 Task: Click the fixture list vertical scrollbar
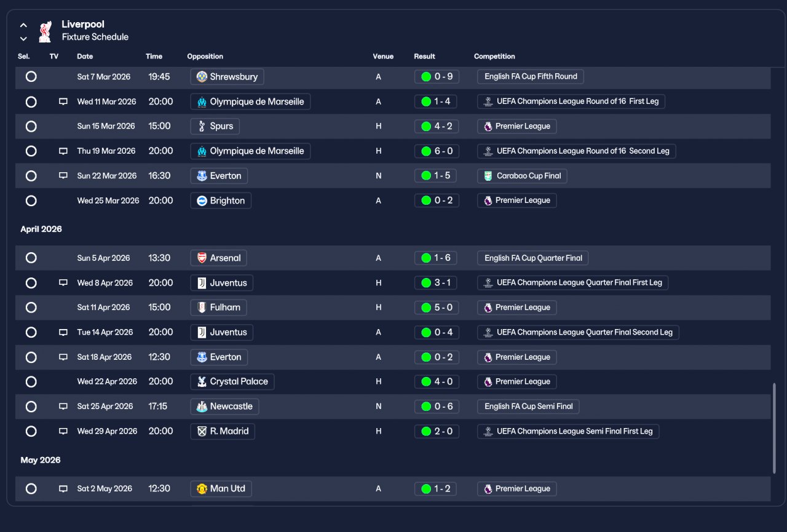click(774, 428)
